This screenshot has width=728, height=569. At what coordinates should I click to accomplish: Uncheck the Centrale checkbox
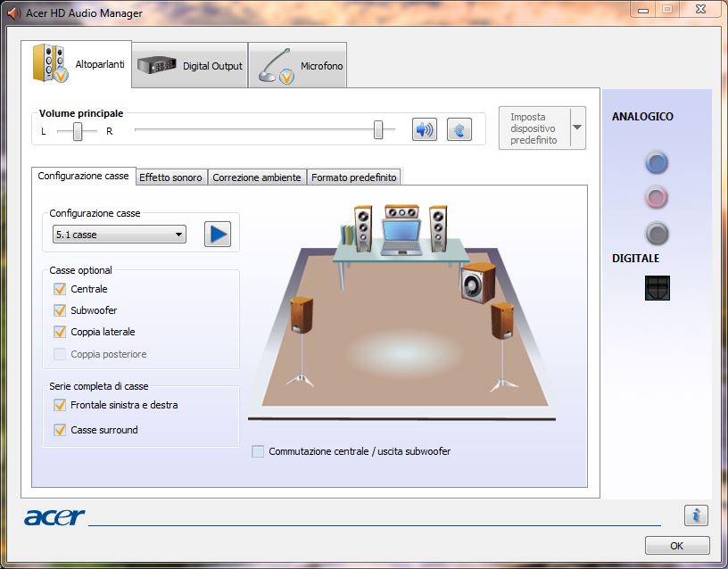(x=60, y=289)
